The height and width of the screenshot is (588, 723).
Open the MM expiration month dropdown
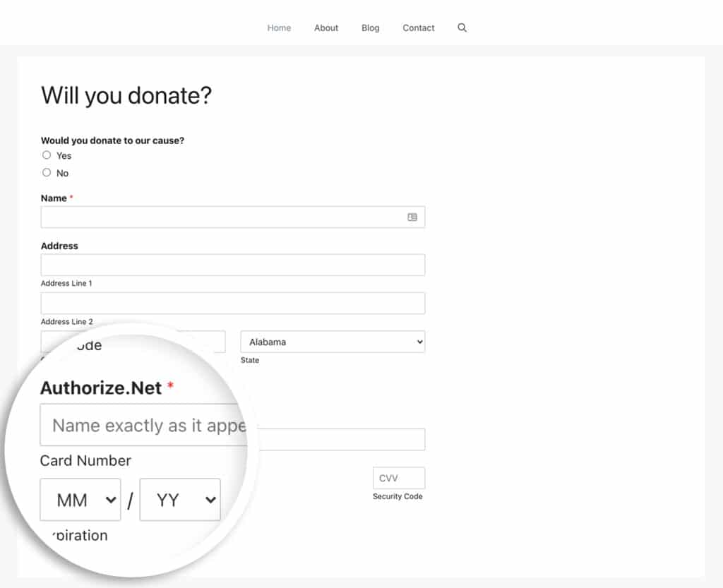point(80,499)
